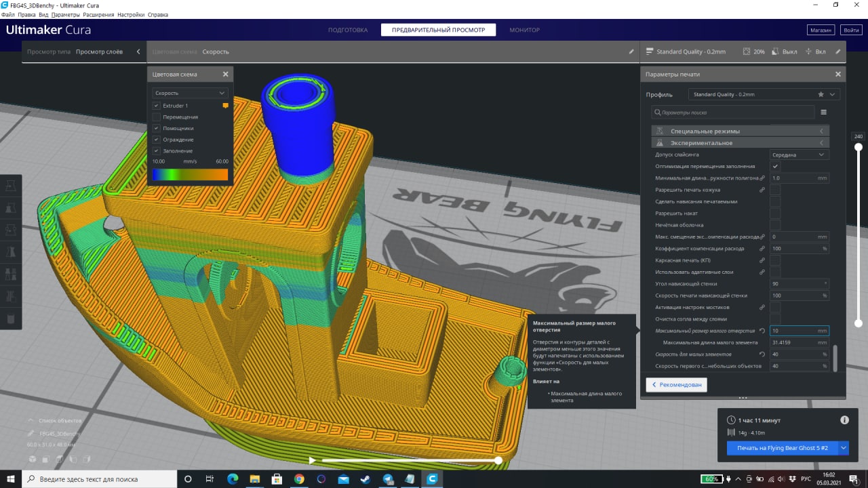Viewport: 868px width, 488px height.
Task: Click the Магазин button
Action: 821,30
